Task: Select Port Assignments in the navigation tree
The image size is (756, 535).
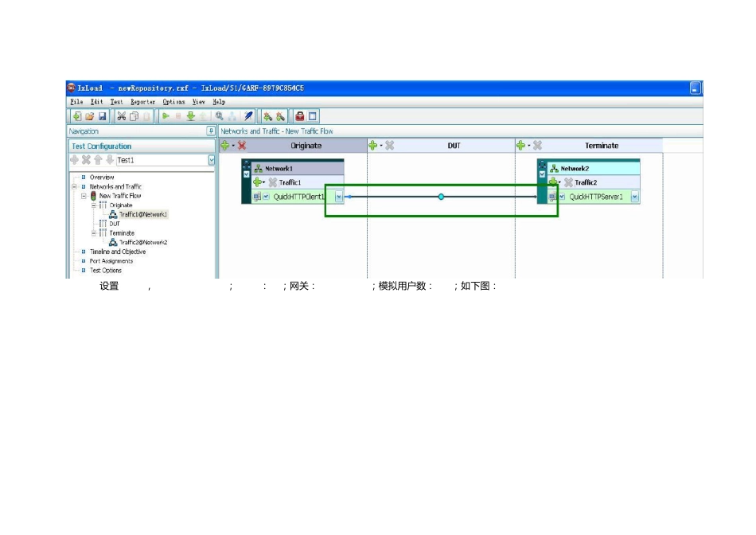Action: [111, 261]
